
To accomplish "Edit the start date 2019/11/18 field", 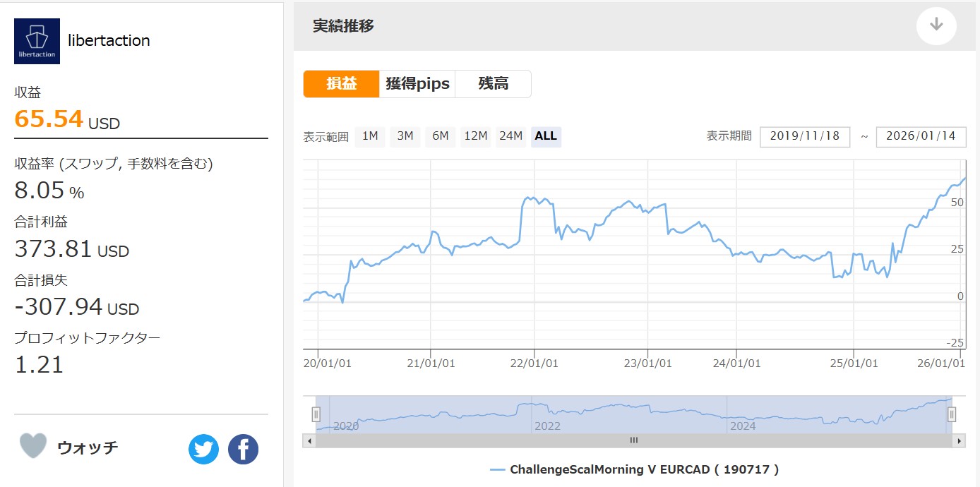I will click(804, 136).
